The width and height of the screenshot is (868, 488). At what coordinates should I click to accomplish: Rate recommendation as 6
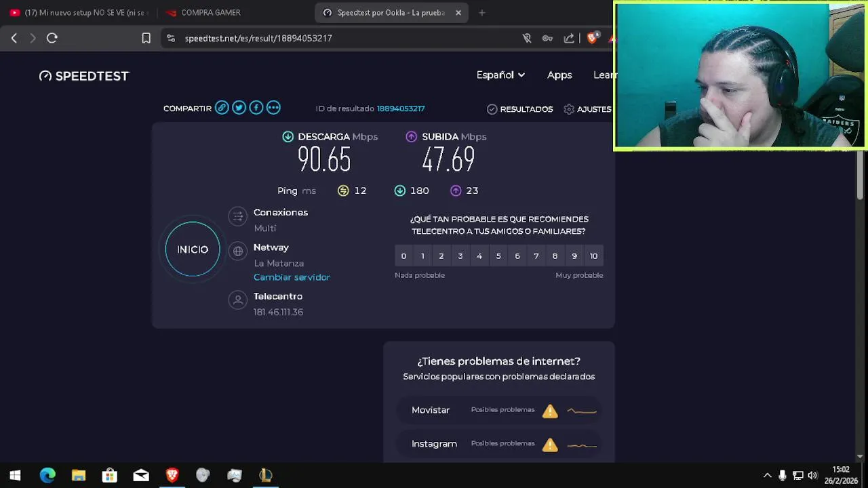pos(517,256)
